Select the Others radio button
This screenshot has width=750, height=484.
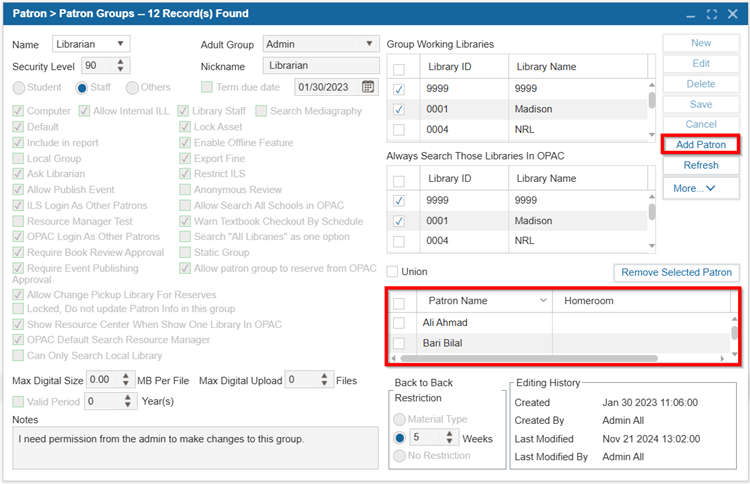(x=132, y=88)
